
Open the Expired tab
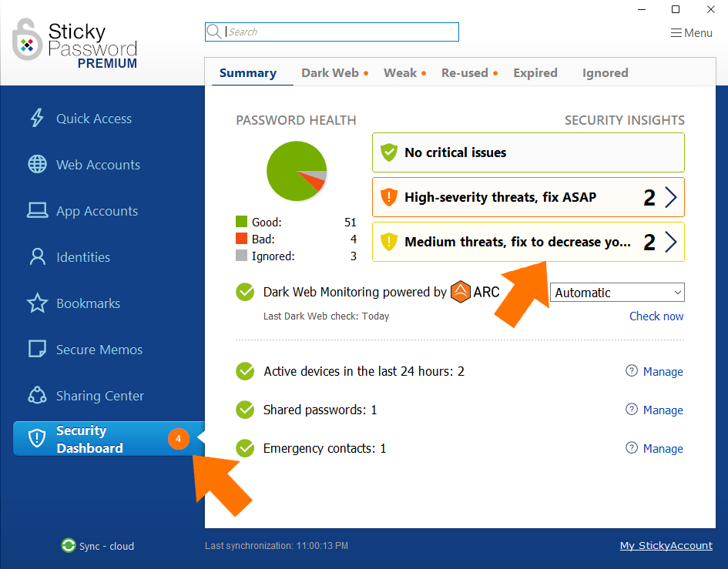tap(535, 73)
